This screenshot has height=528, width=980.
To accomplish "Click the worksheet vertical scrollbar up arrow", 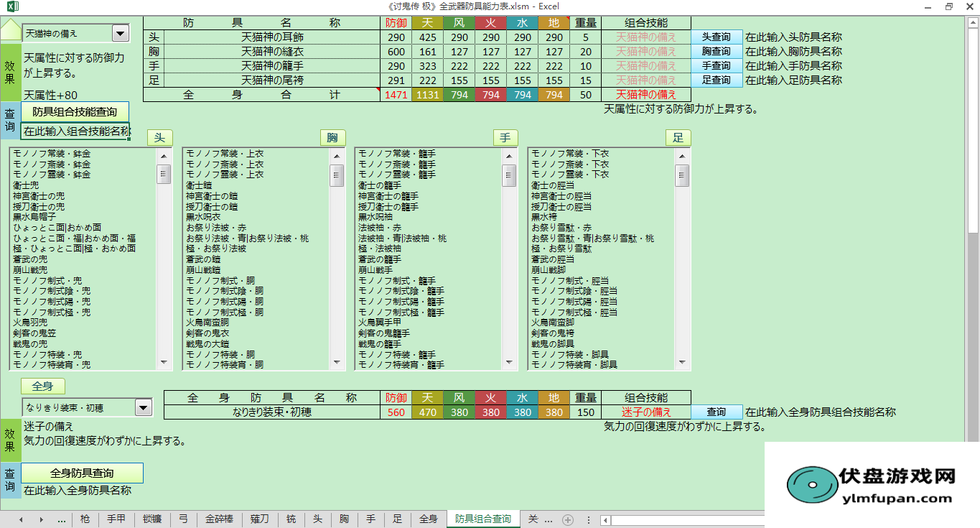I will [974, 23].
